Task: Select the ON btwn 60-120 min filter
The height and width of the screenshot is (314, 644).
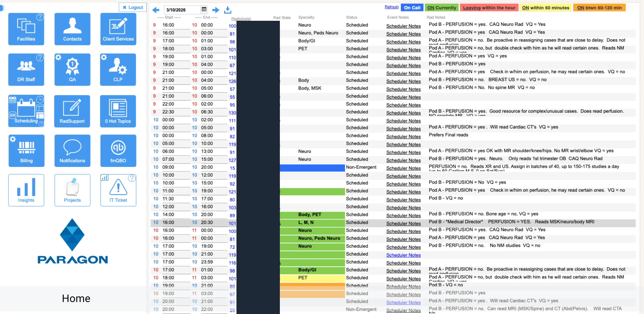Action: coord(599,8)
